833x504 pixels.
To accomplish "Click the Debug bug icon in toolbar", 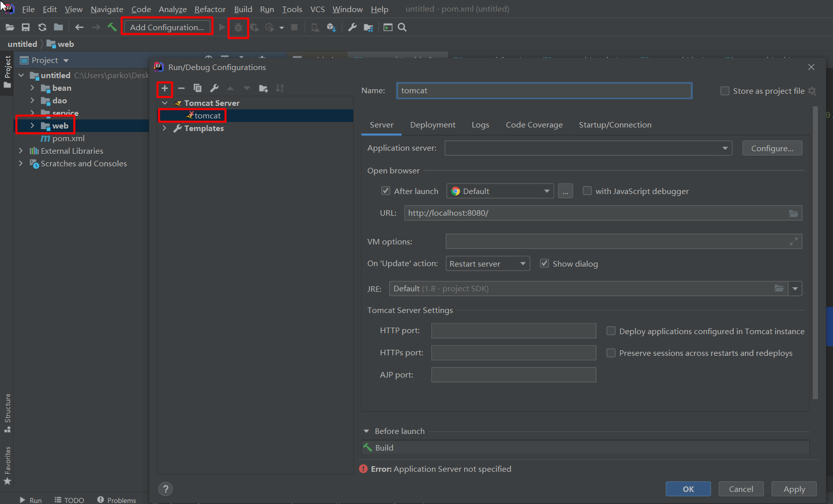I will pos(238,27).
